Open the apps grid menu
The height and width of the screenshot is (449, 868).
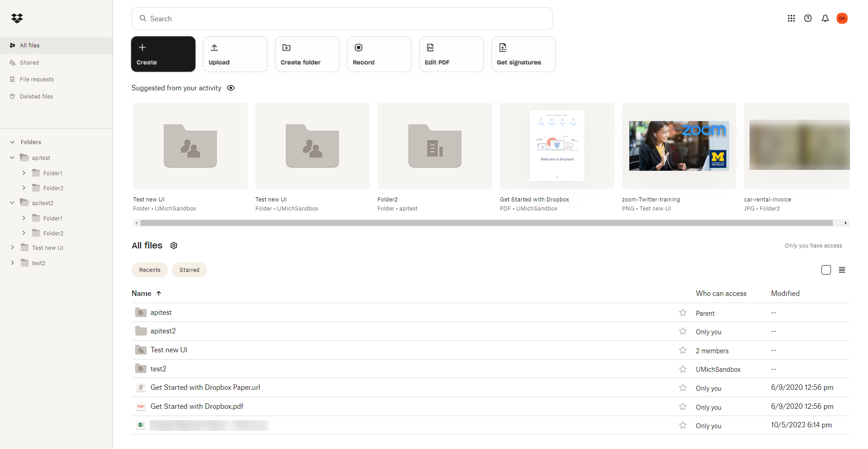point(791,19)
